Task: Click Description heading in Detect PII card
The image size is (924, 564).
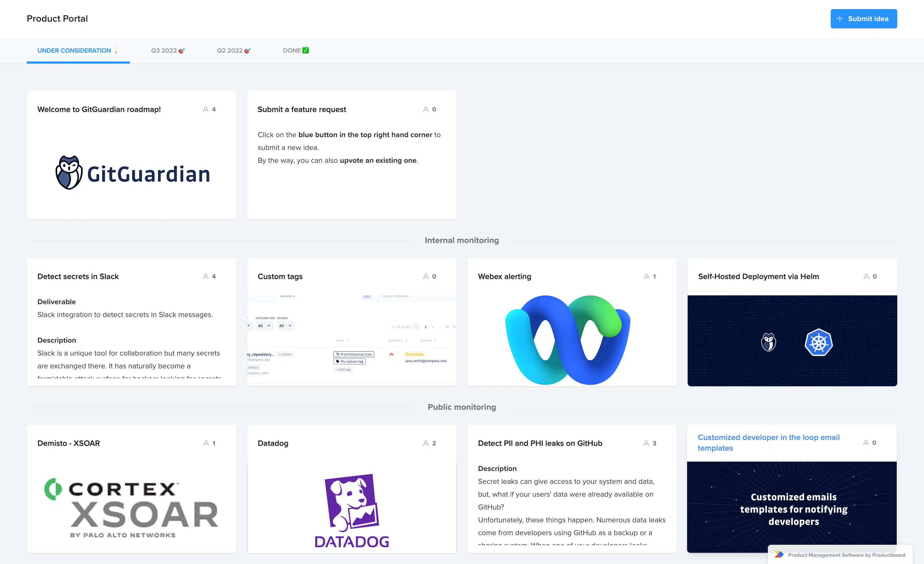Action: point(497,469)
